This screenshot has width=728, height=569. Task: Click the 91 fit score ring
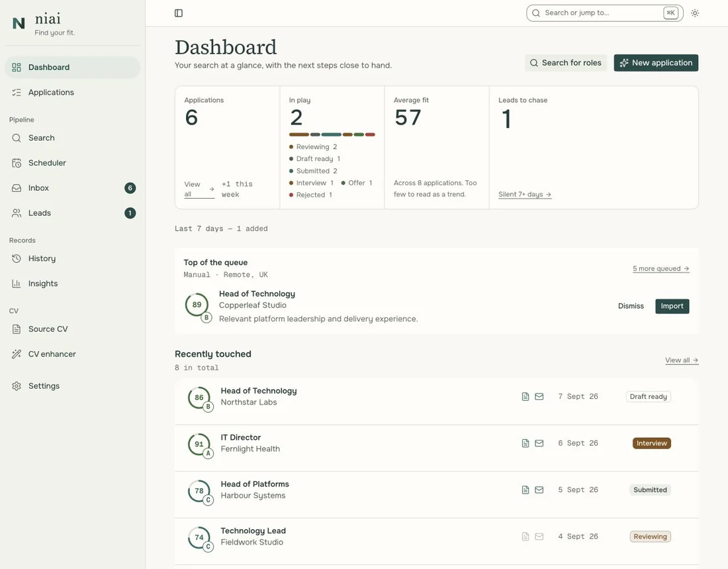tap(199, 444)
